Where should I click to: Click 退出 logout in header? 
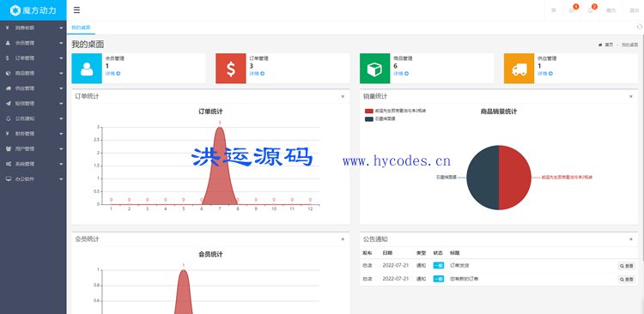[635, 10]
